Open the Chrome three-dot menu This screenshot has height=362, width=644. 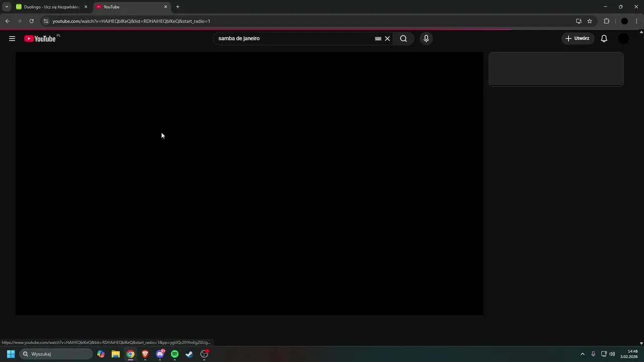click(636, 21)
